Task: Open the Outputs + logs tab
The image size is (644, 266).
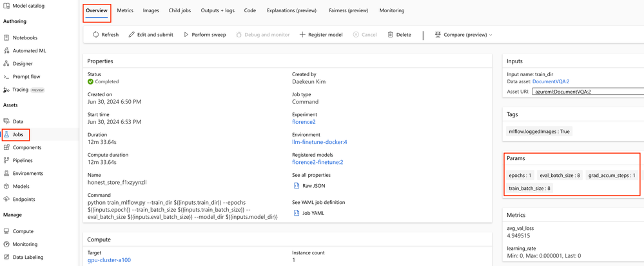Action: pos(218,11)
